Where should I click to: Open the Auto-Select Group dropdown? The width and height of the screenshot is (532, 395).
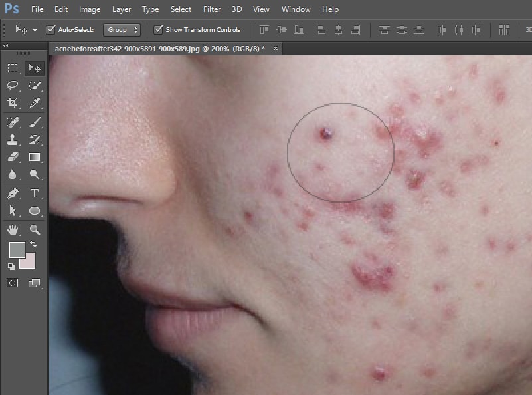point(123,30)
